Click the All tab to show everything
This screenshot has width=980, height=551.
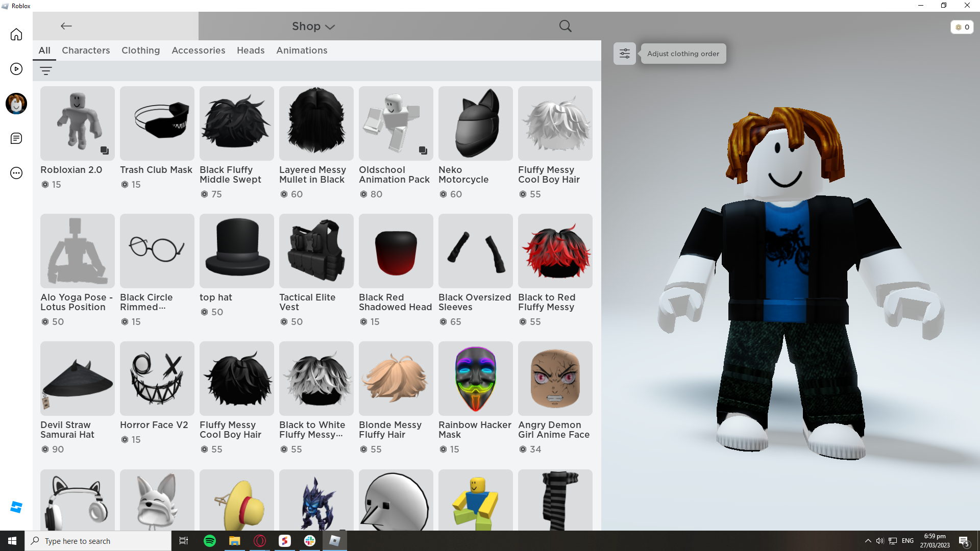(44, 51)
